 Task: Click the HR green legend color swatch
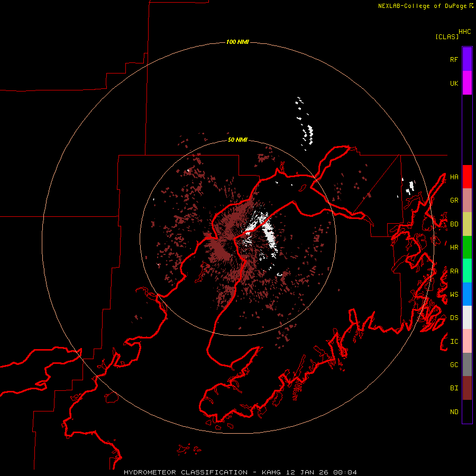tap(467, 248)
